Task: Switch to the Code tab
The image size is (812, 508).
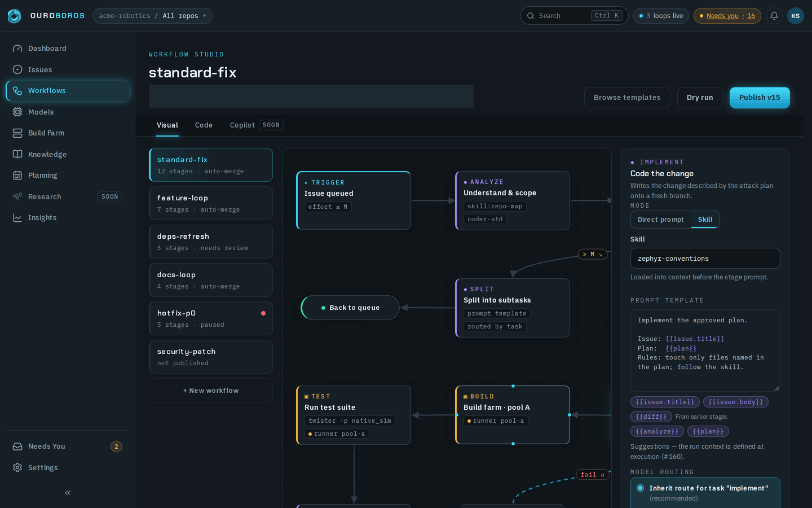Action: click(x=204, y=125)
